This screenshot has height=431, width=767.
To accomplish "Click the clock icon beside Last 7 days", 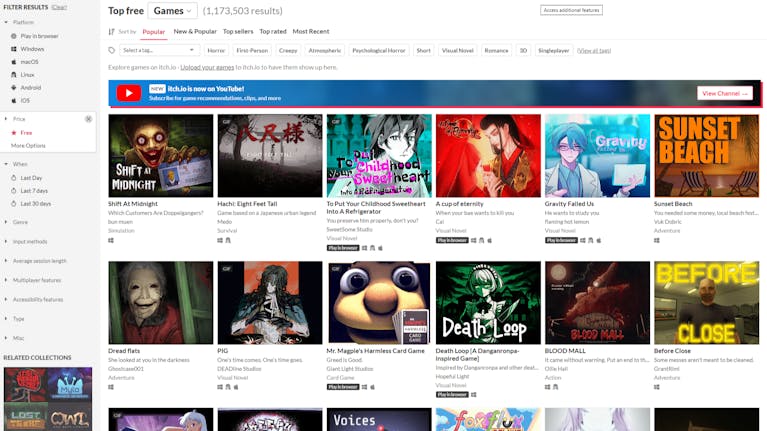I will point(14,191).
